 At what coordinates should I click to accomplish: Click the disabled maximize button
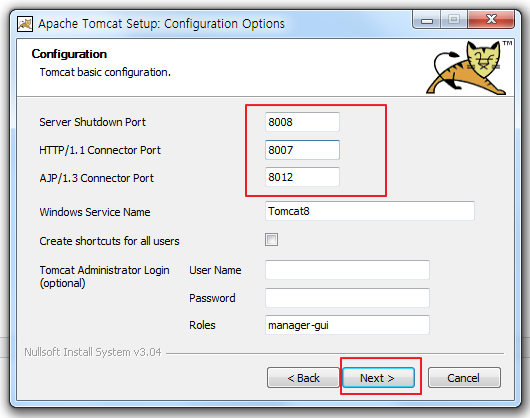coord(454,20)
